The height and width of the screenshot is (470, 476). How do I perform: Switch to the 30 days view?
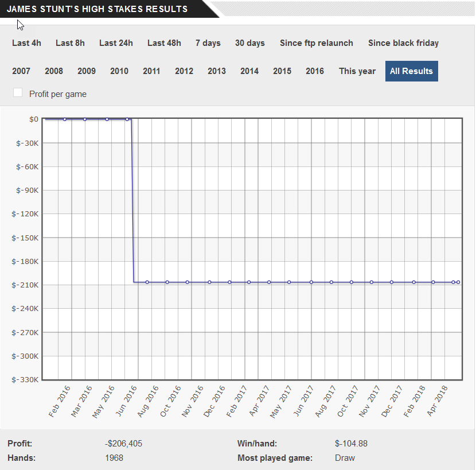click(250, 43)
